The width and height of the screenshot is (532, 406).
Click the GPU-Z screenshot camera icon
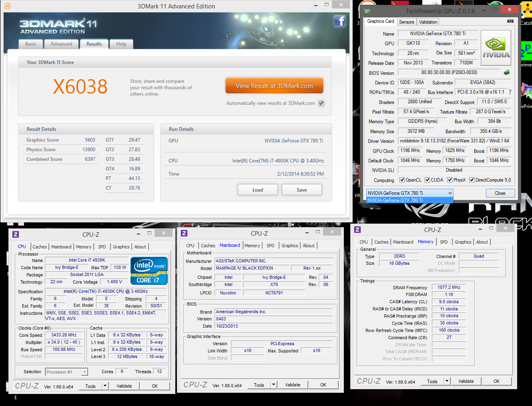coord(510,21)
